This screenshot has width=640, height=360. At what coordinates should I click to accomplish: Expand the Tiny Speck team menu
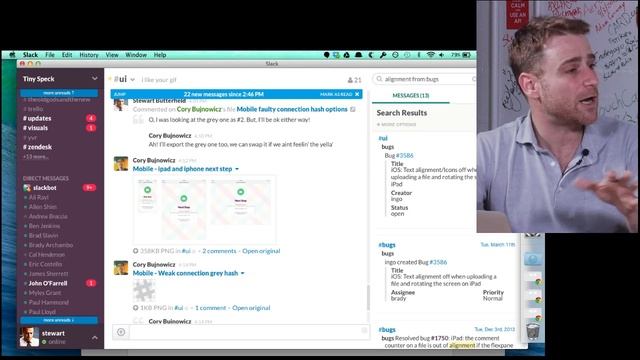coord(94,78)
